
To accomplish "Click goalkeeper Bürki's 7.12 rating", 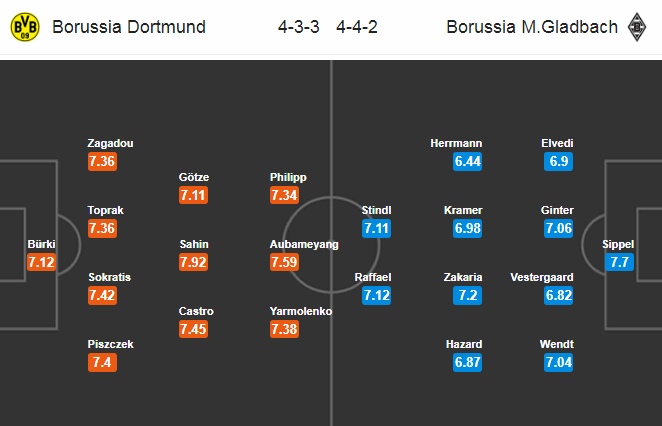I will [x=42, y=262].
